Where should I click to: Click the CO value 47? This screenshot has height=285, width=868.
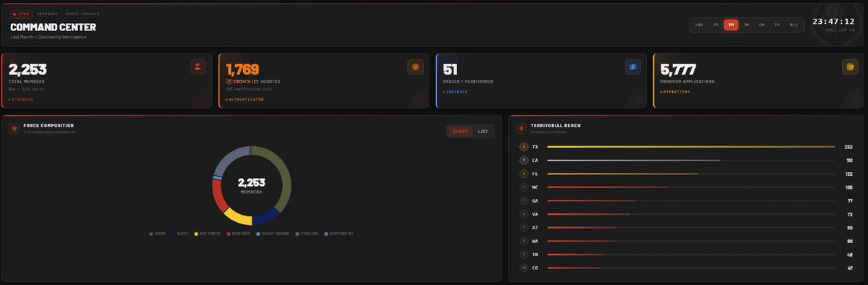pyautogui.click(x=850, y=268)
